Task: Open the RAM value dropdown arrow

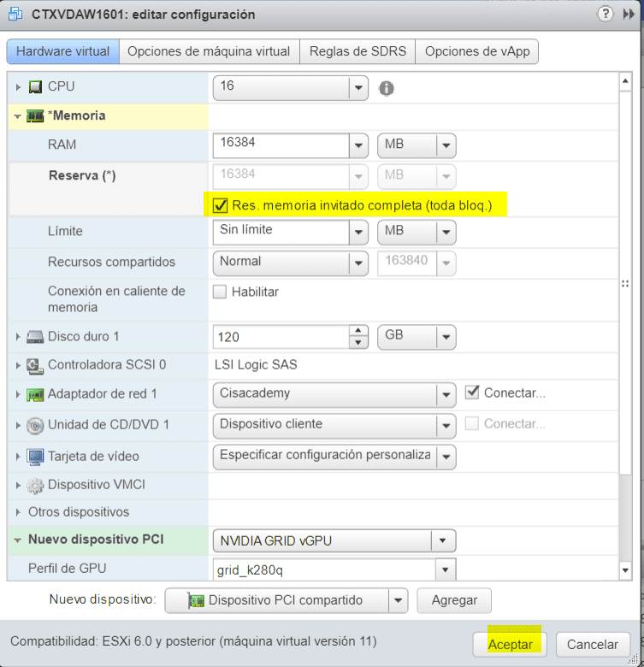Action: coord(358,145)
